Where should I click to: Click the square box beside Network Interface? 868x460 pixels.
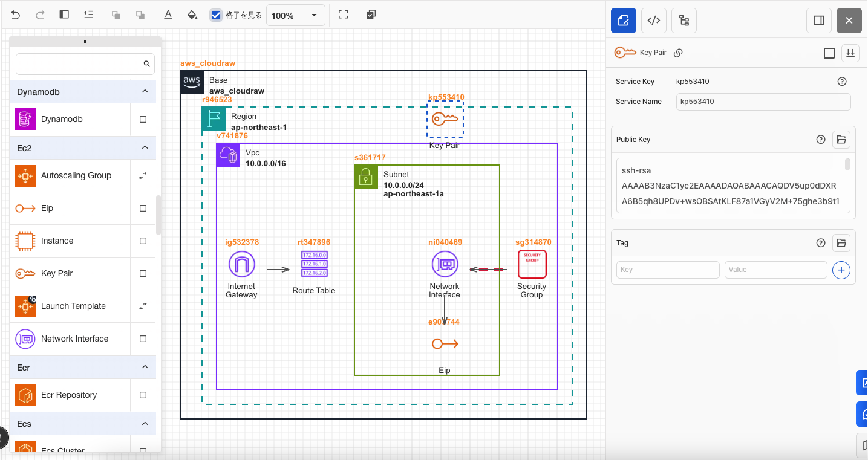coord(143,339)
